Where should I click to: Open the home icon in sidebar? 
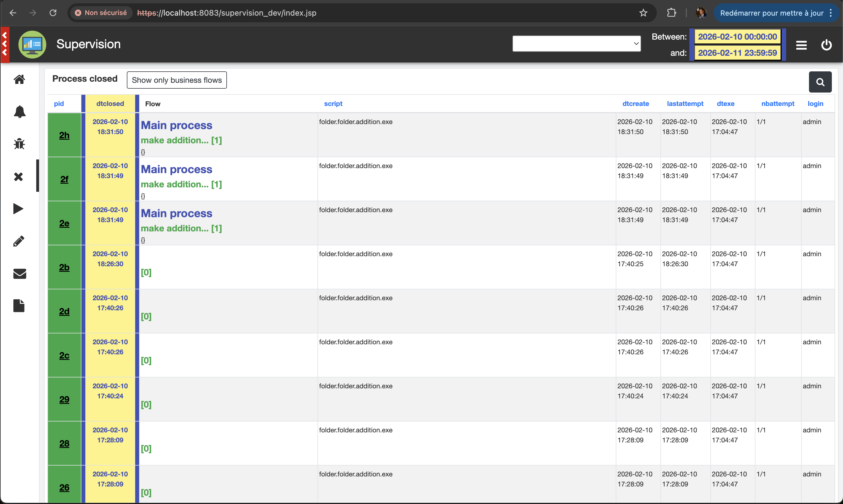pos(19,79)
